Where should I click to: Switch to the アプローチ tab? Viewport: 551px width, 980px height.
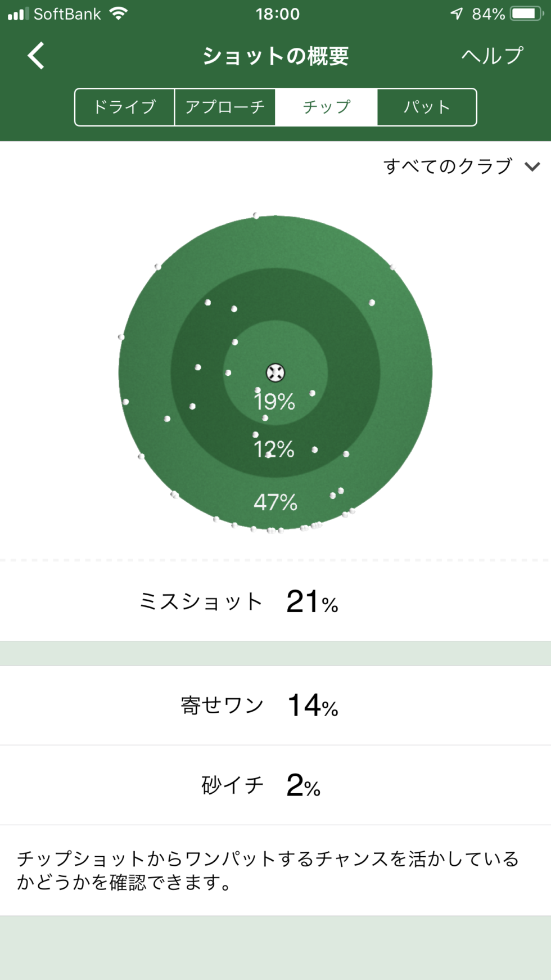pyautogui.click(x=225, y=107)
